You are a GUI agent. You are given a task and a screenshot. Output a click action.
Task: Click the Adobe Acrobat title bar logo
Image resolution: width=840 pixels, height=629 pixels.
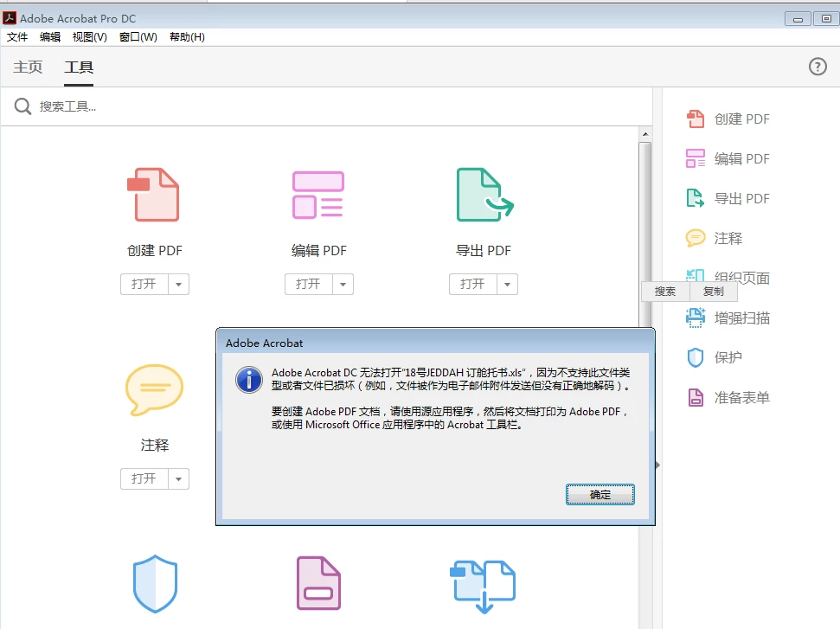(10, 18)
